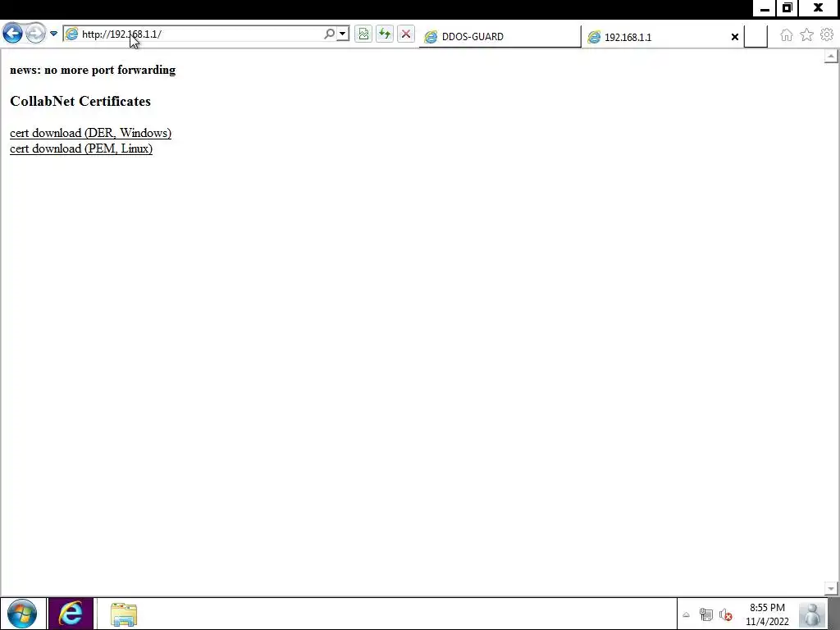This screenshot has width=840, height=630.
Task: Close the Internet Explorer window
Action: [819, 8]
